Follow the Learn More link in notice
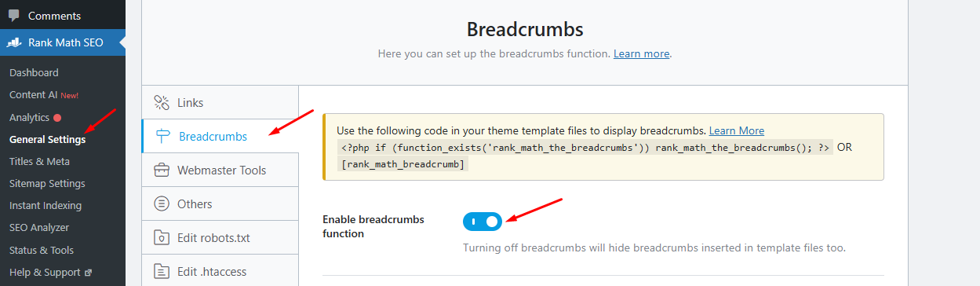Screen dimensions: 980x286 (x=736, y=130)
